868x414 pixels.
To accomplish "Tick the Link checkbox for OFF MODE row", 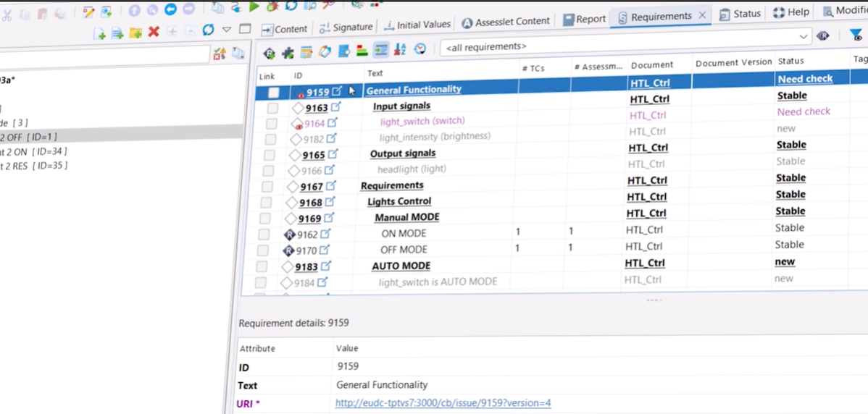I will coord(263,251).
